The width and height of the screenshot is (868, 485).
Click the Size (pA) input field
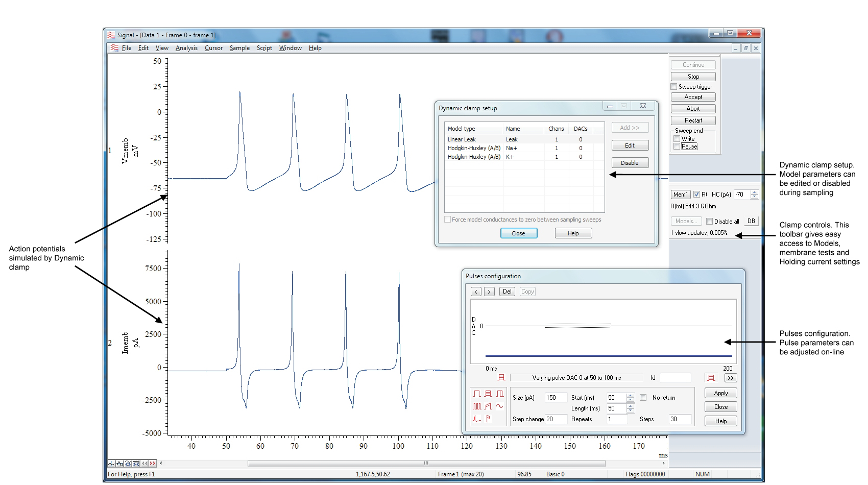point(556,397)
